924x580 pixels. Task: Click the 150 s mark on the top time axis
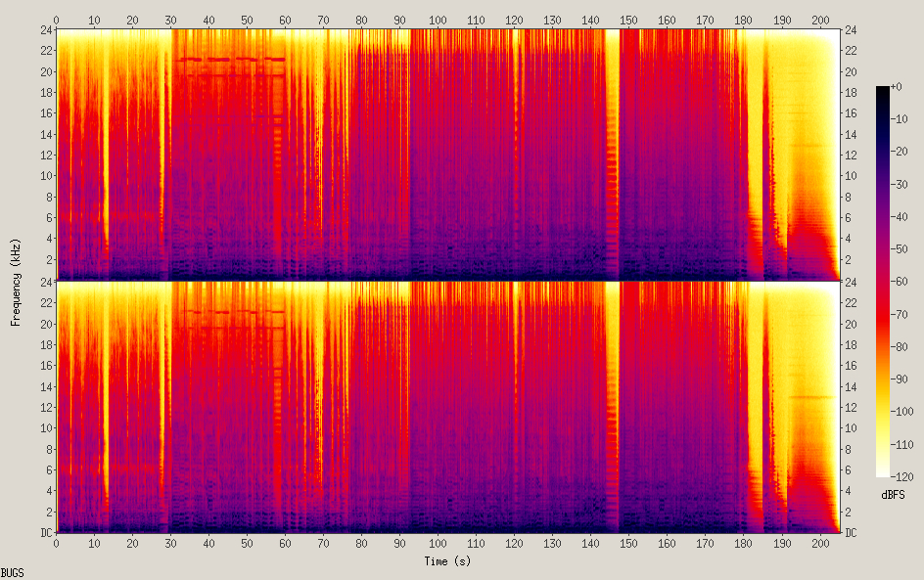click(x=628, y=20)
